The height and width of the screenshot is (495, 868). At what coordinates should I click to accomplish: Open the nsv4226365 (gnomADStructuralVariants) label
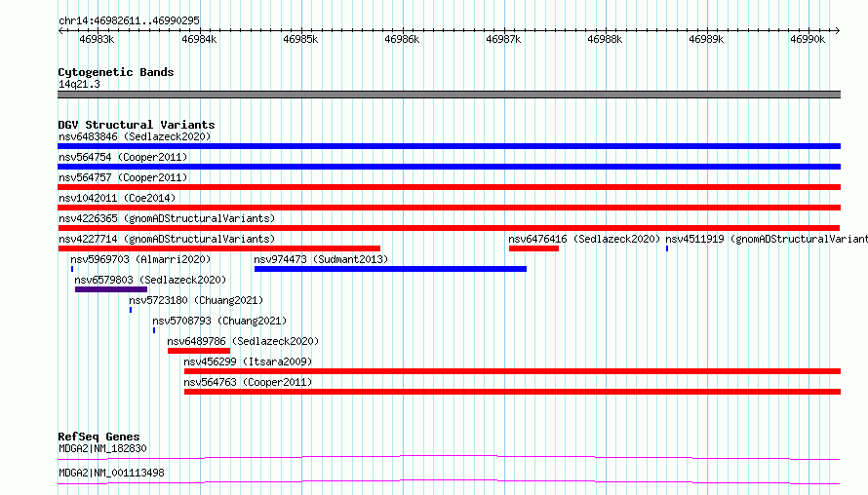pos(167,218)
